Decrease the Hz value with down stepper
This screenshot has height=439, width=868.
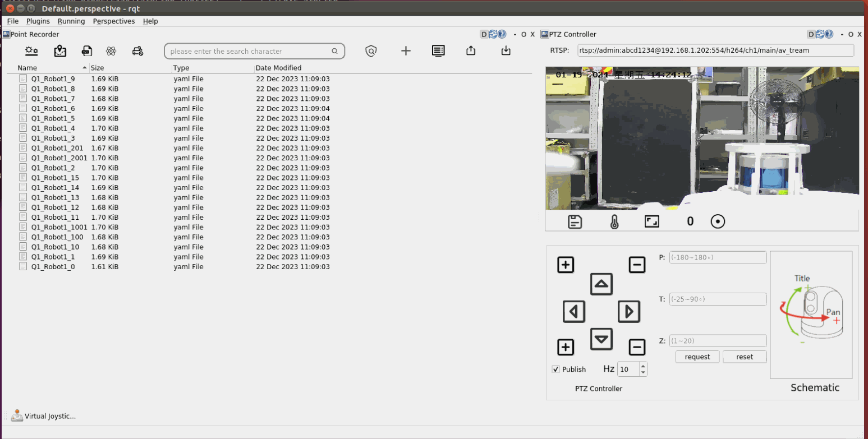click(x=643, y=372)
